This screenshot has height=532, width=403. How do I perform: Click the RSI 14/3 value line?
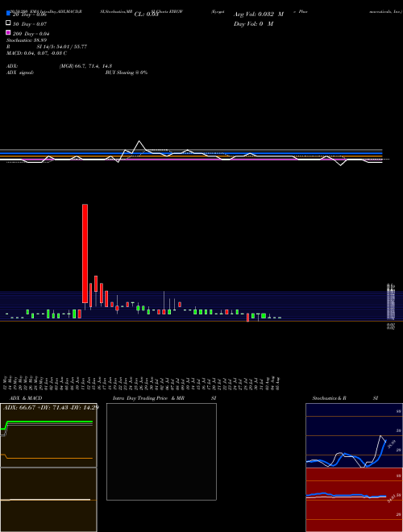point(47,47)
